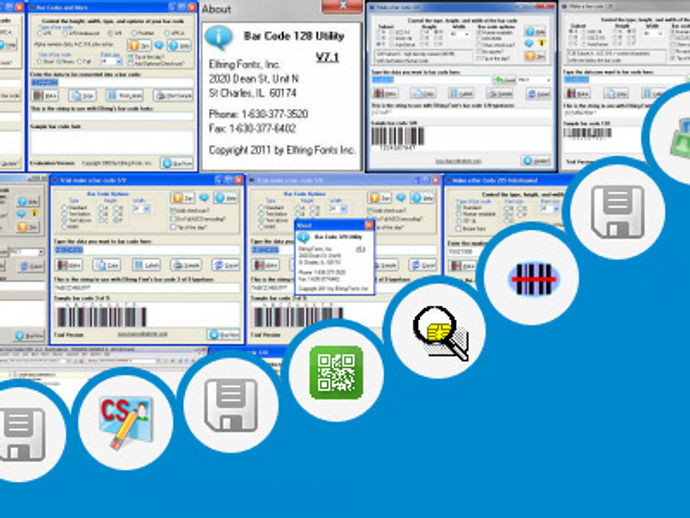Click Copy button in Bar Codes and More window
This screenshot has height=518, width=690.
pyautogui.click(x=82, y=96)
